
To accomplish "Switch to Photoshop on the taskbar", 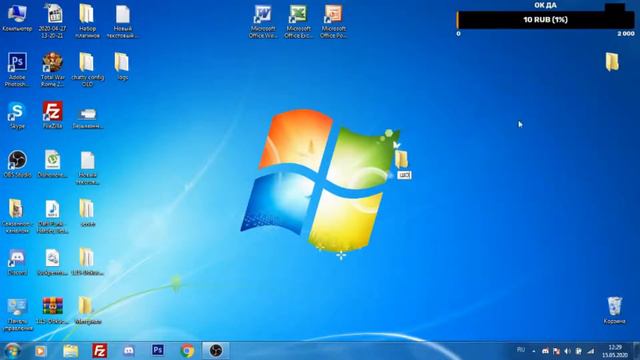I will pyautogui.click(x=158, y=350).
